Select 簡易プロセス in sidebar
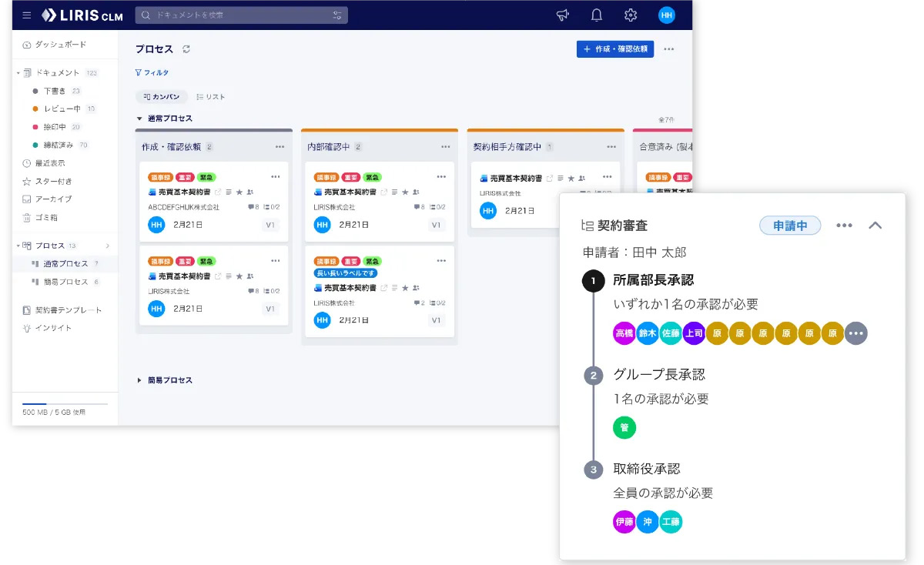The width and height of the screenshot is (924, 565). [65, 282]
